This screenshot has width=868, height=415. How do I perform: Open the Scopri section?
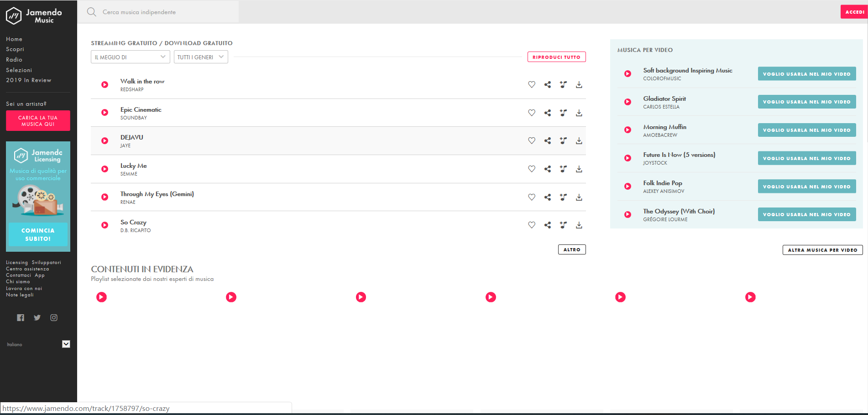(x=15, y=49)
